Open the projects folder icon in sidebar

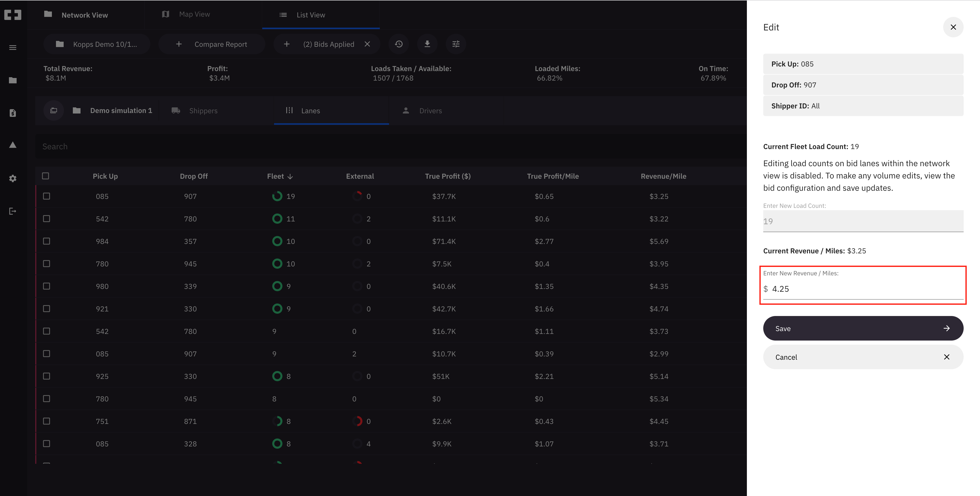coord(13,80)
